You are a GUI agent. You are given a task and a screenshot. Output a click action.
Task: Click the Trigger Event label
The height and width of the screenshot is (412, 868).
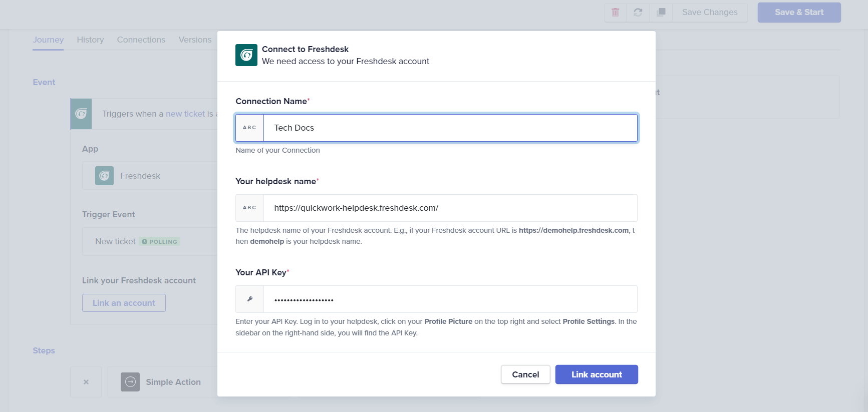pos(109,215)
